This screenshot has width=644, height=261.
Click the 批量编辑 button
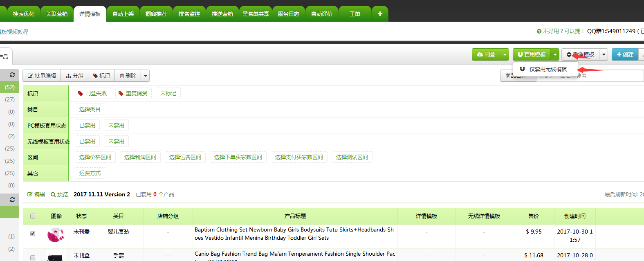[x=42, y=76]
